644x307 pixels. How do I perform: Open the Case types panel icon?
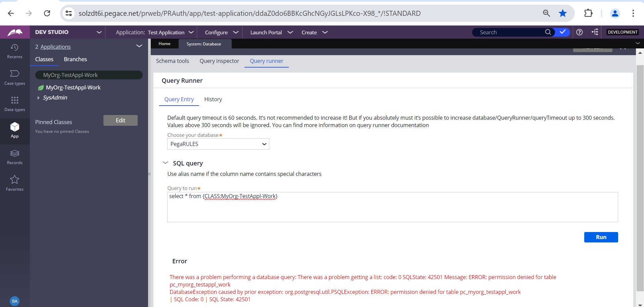[14, 77]
